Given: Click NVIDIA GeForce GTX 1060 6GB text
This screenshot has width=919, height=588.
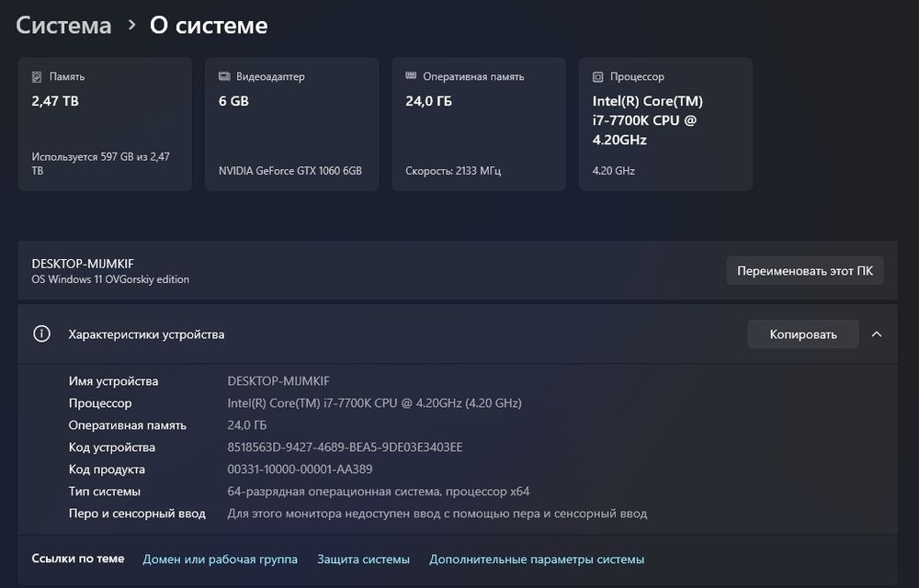Looking at the screenshot, I should (x=290, y=170).
